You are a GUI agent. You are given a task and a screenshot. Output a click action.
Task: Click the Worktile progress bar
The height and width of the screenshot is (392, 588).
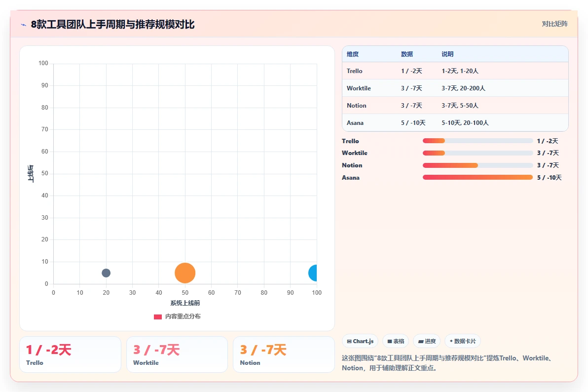[x=478, y=153]
